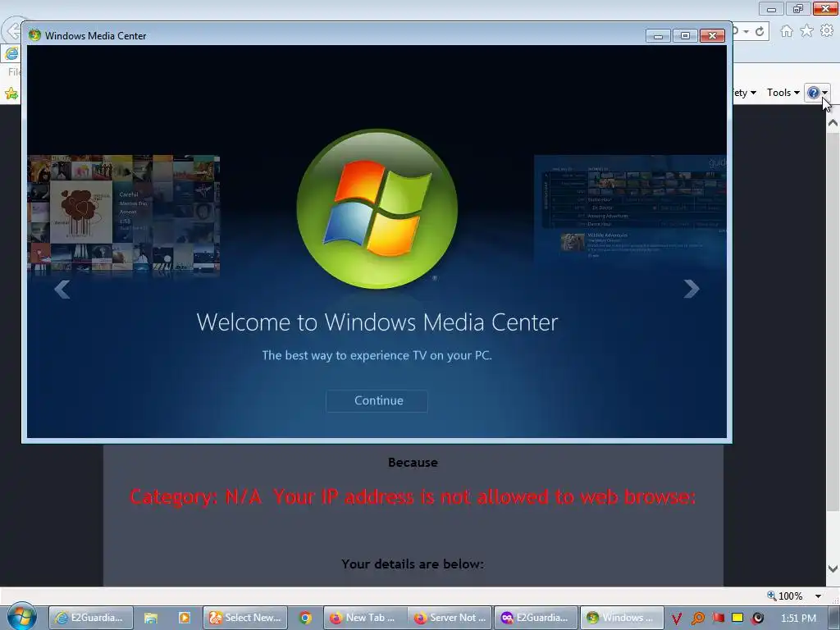This screenshot has width=840, height=630.
Task: Minimize the Internet Explorer window
Action: click(x=771, y=8)
